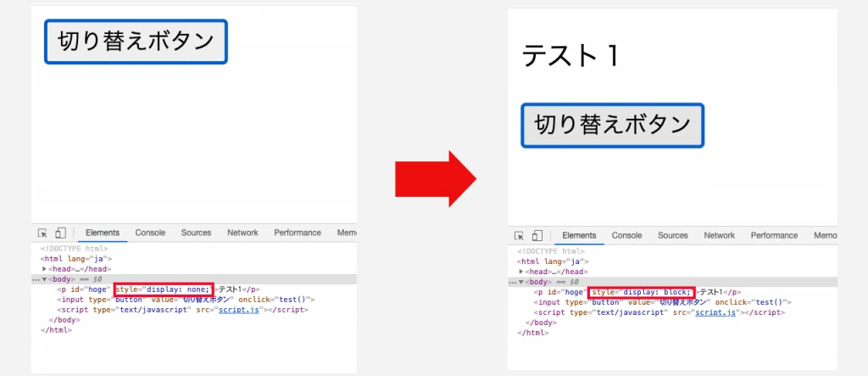Select closing </body> tag in left DevTools
This screenshot has height=376, width=868.
[x=64, y=320]
